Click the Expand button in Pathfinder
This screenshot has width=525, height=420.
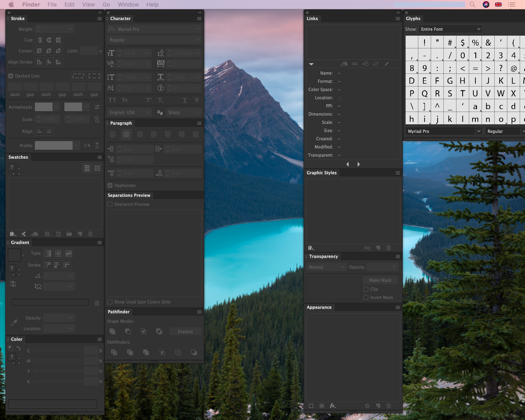[x=185, y=331]
